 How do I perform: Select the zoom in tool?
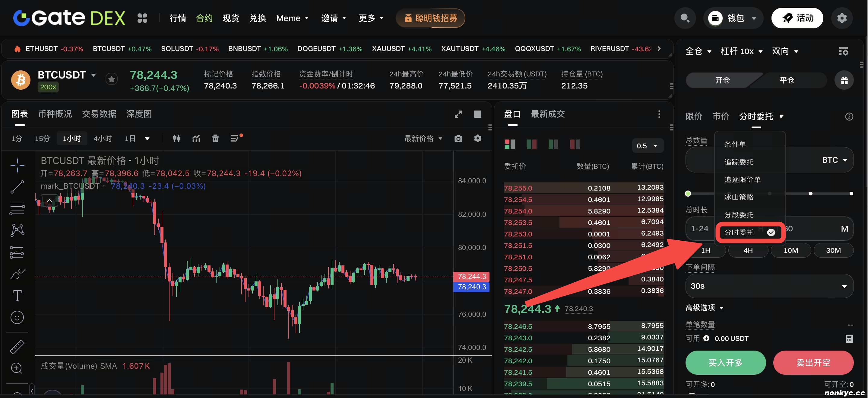pos(17,368)
